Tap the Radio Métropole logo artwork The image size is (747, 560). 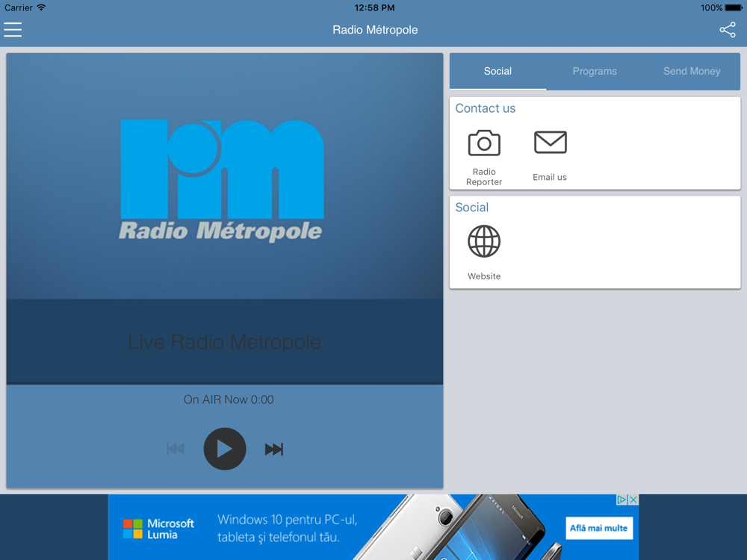pyautogui.click(x=223, y=180)
